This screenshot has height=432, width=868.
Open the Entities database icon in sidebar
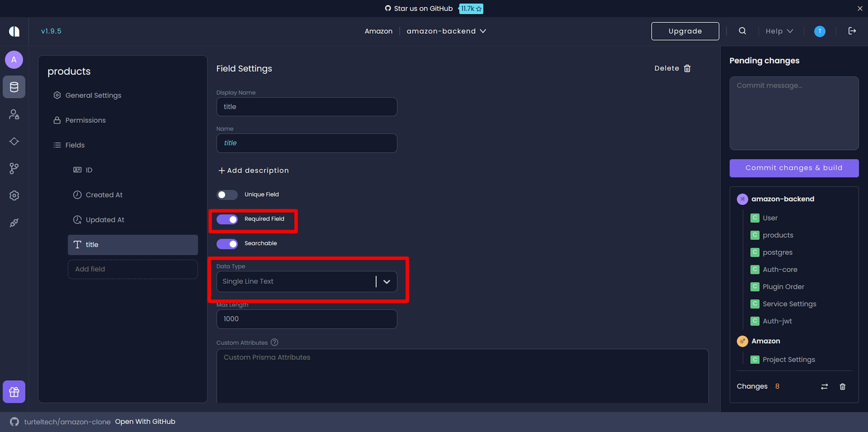click(14, 87)
